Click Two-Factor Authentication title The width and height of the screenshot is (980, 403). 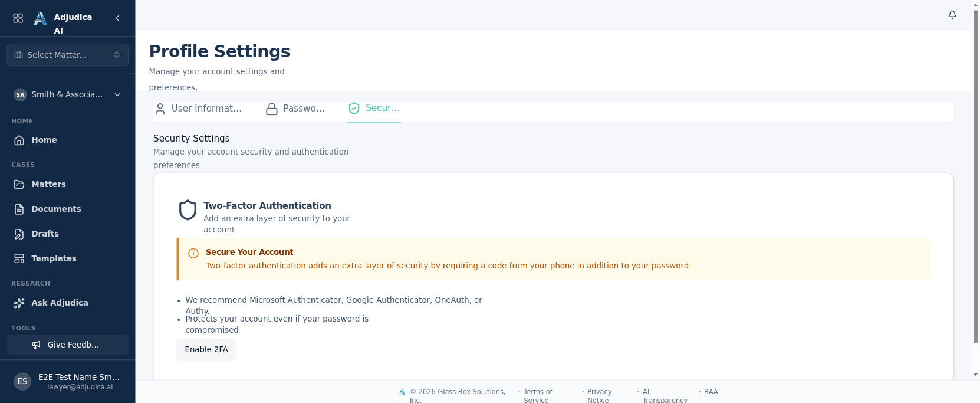pyautogui.click(x=267, y=205)
